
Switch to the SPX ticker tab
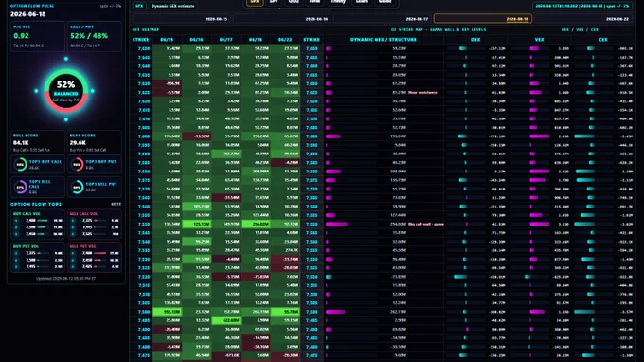[x=255, y=2]
